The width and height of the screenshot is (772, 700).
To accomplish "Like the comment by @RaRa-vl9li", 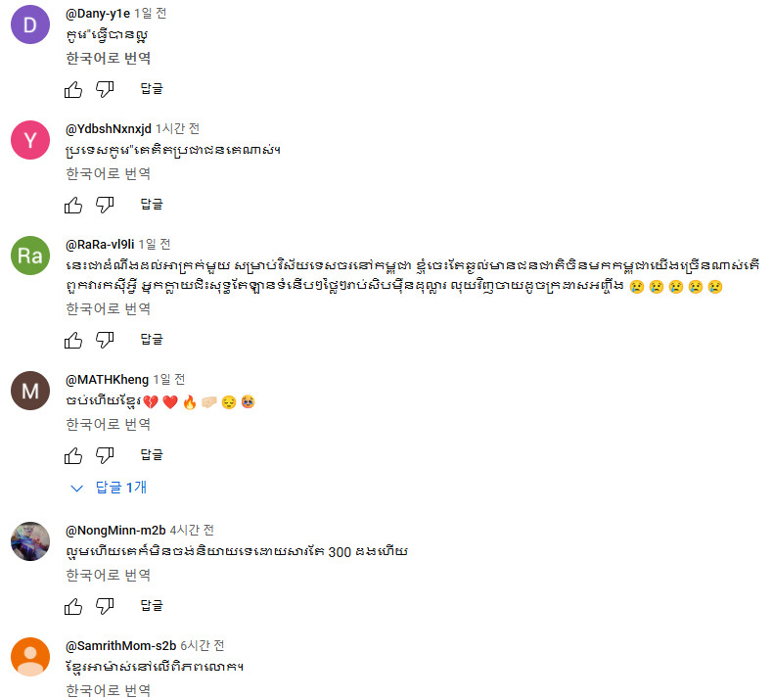I will [x=73, y=340].
